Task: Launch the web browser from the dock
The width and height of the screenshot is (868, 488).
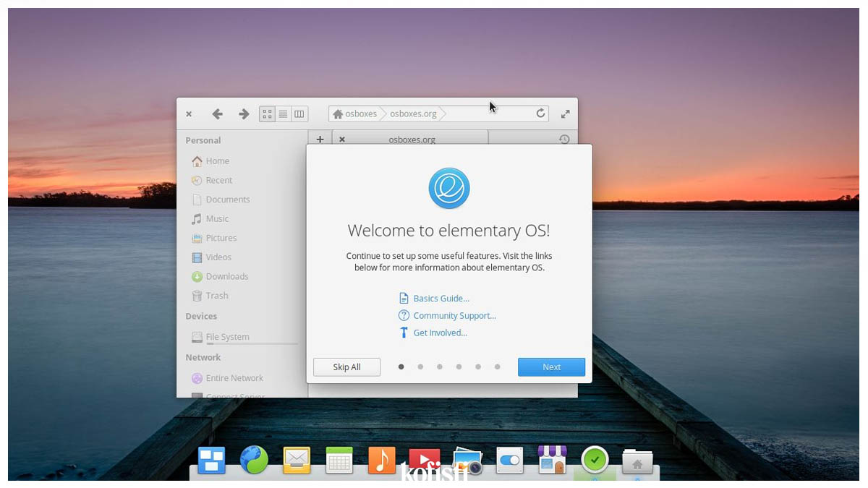Action: tap(254, 459)
